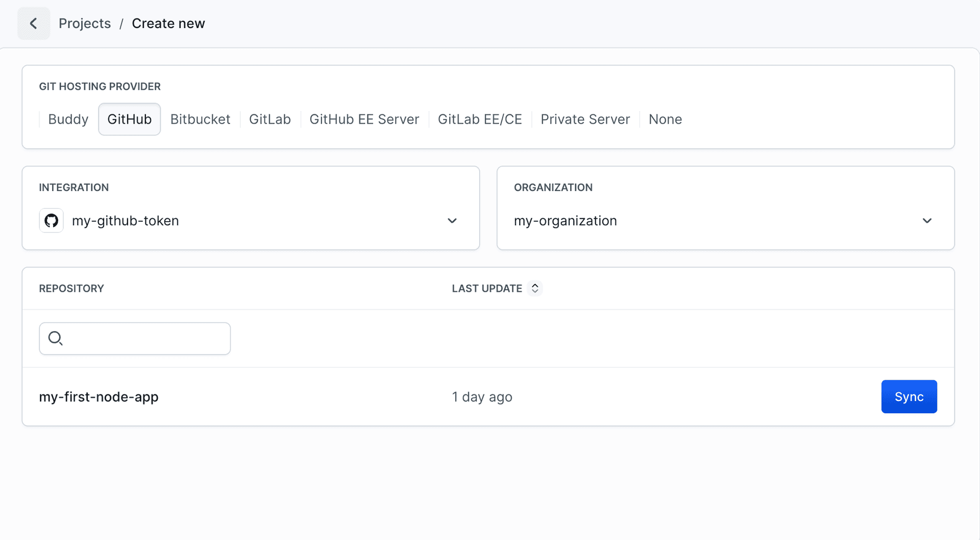Select the my-first-node-app repository
The height and width of the screenshot is (540, 980).
[99, 397]
